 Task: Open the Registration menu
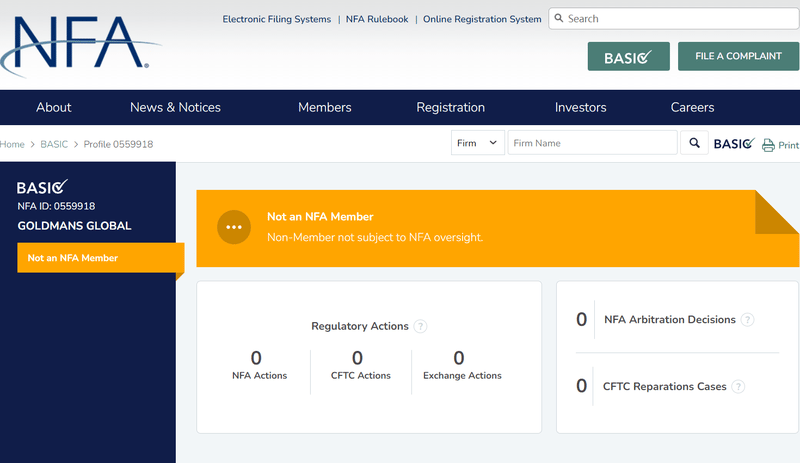pos(451,107)
